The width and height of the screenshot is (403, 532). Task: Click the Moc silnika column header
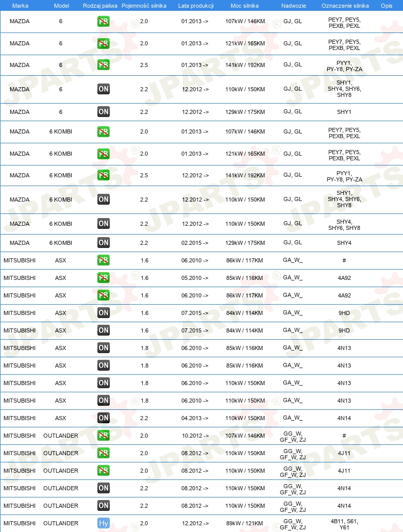pos(245,6)
